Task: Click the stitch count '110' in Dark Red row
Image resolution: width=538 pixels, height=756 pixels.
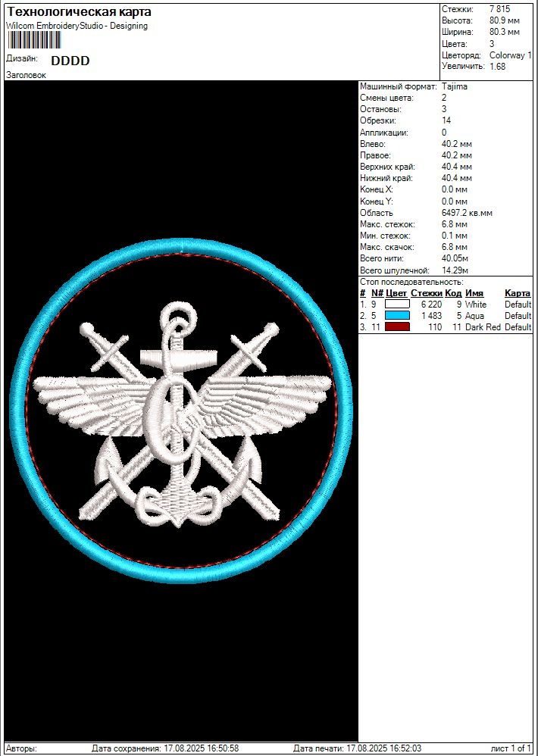Action: [435, 327]
